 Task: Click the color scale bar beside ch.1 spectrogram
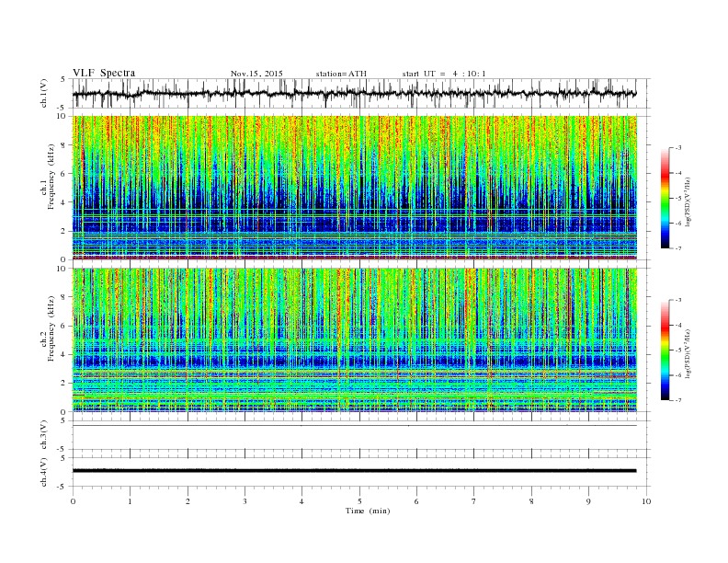665,198
